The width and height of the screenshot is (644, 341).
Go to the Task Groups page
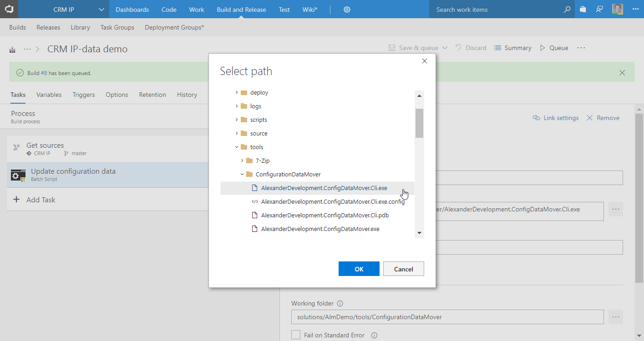[x=117, y=27]
